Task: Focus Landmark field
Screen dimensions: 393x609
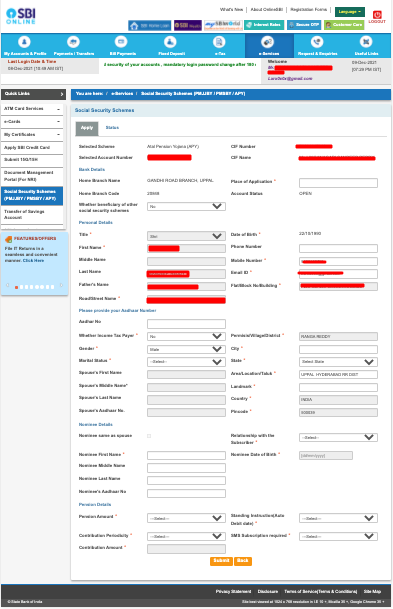Action: 338,388
